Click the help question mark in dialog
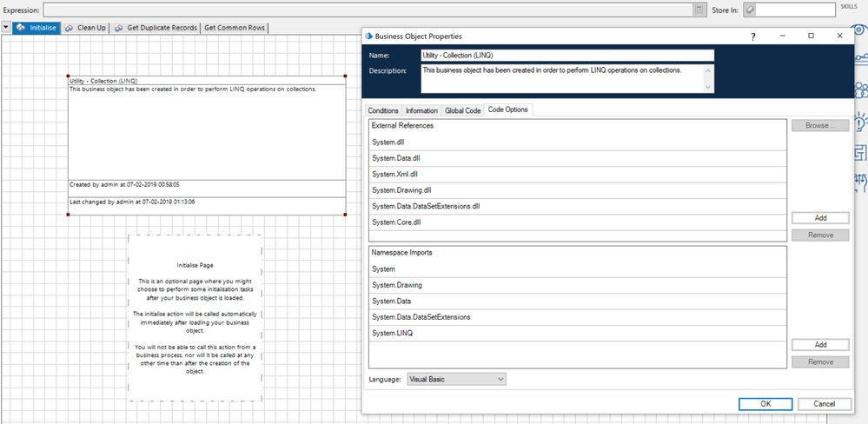Screen dimensions: 868x424 pyautogui.click(x=752, y=36)
